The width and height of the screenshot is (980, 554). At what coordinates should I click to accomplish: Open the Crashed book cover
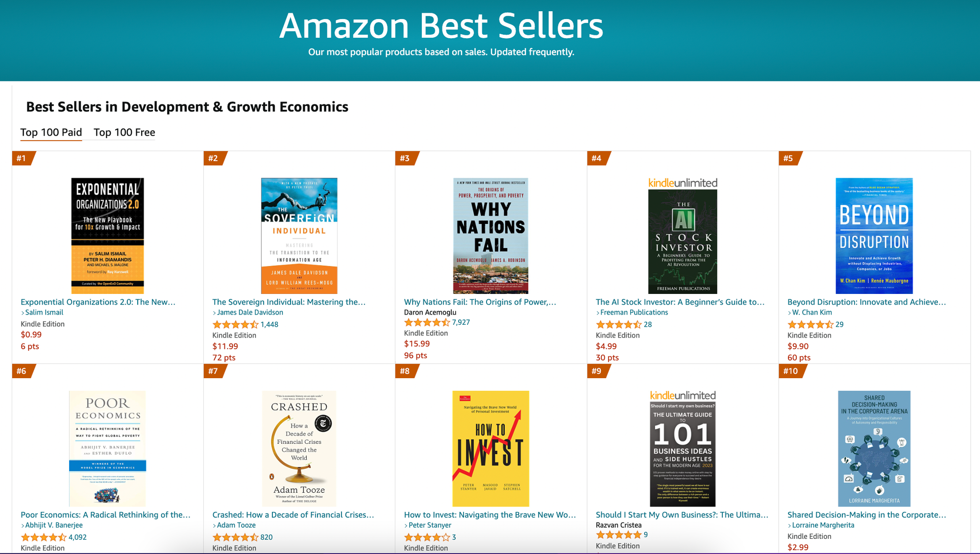pyautogui.click(x=299, y=448)
